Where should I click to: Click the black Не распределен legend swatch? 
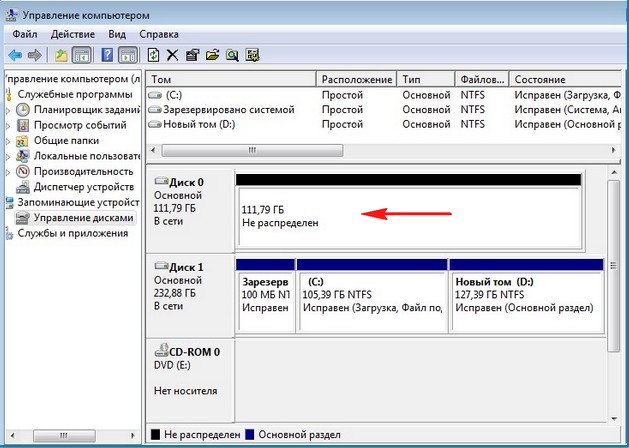click(154, 434)
